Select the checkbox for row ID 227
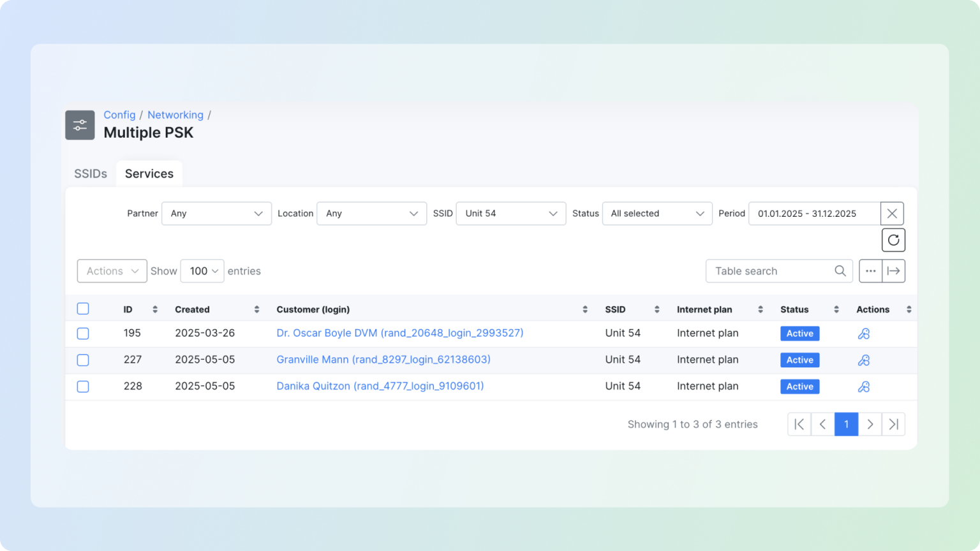Screen dimensions: 980x551 pyautogui.click(x=83, y=360)
